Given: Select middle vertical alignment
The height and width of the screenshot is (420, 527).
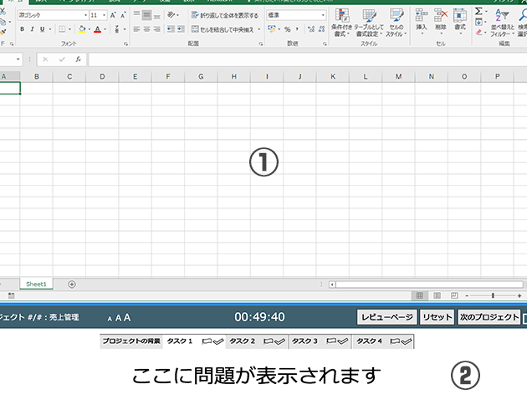Looking at the screenshot, I should pyautogui.click(x=147, y=15).
